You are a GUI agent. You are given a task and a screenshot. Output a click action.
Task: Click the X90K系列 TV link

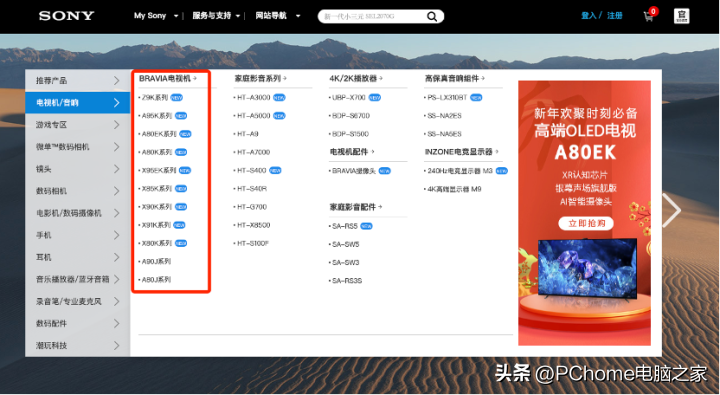157,207
